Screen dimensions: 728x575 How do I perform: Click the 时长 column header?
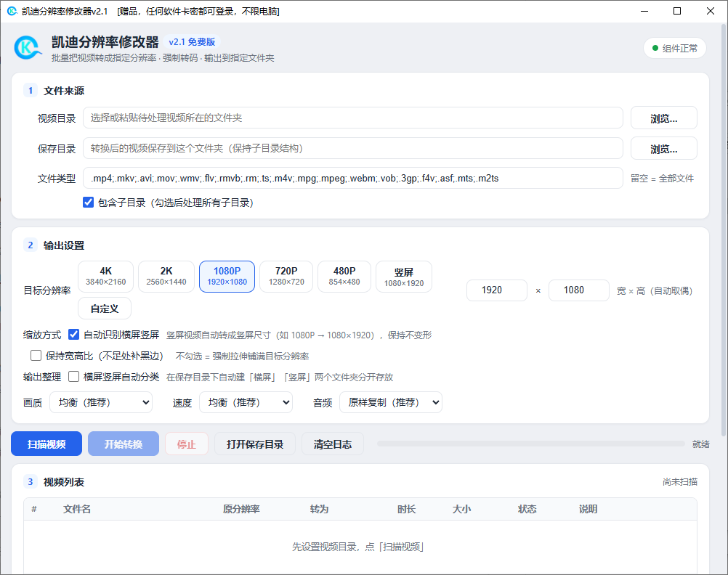(x=407, y=509)
